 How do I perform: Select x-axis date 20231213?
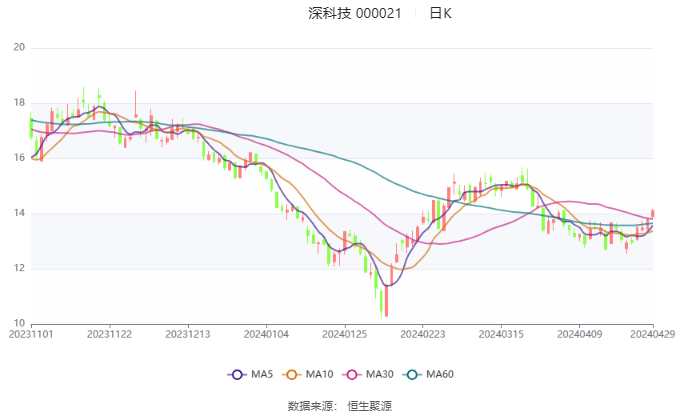188,334
